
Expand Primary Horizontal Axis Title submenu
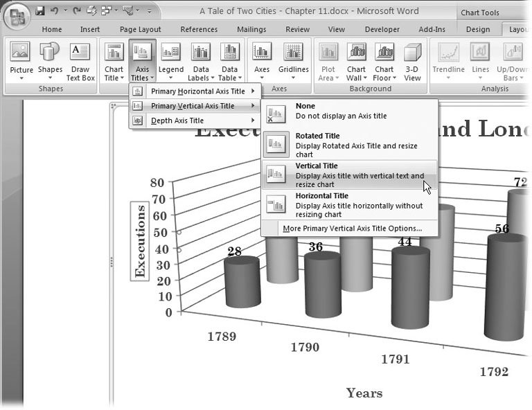(195, 91)
